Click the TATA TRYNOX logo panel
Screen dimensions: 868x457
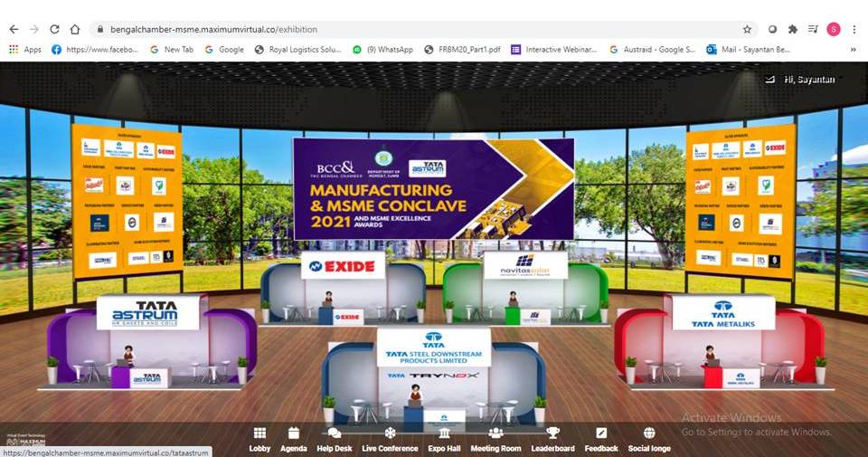(x=432, y=376)
